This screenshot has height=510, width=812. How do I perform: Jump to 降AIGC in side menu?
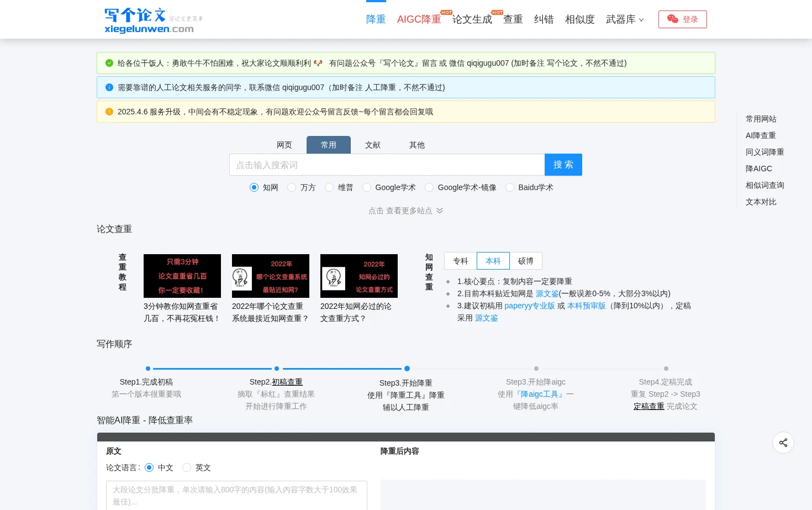coord(759,169)
